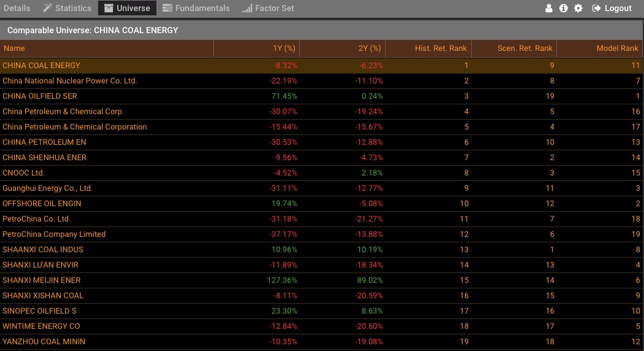The height and width of the screenshot is (351, 644).
Task: Select Guanghui Energy Co., Ltd.
Action: click(x=322, y=188)
